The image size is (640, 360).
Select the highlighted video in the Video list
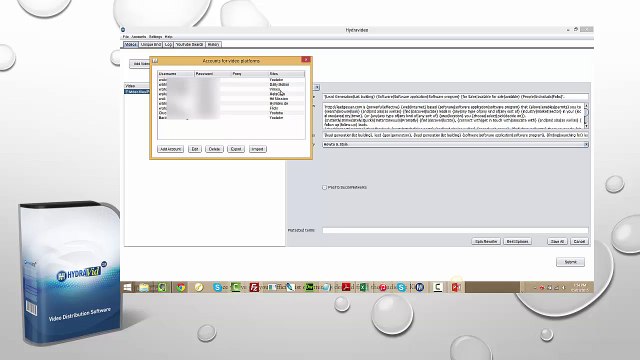[x=137, y=91]
